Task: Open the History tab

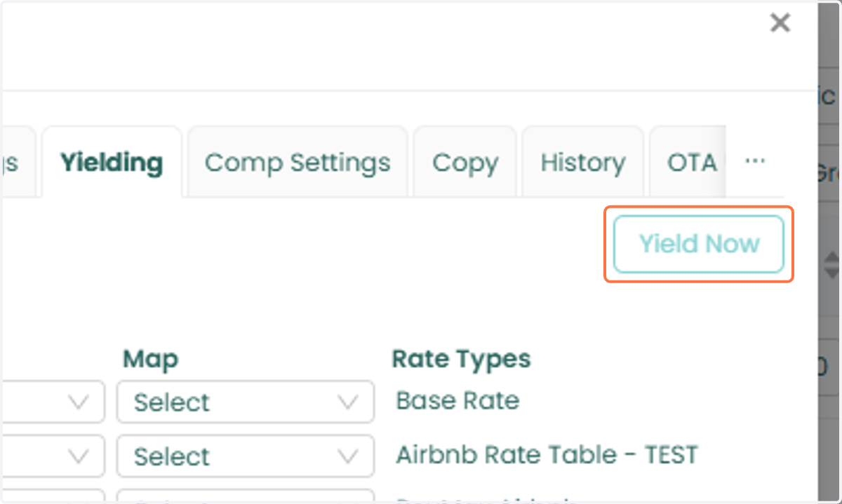Action: [x=582, y=163]
